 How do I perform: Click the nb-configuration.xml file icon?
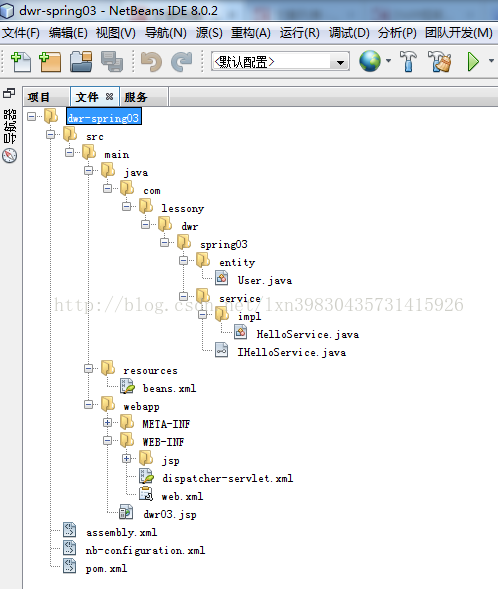click(69, 548)
